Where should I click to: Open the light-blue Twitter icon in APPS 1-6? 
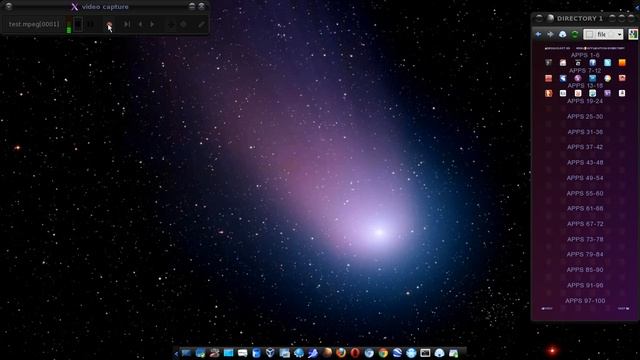click(607, 62)
